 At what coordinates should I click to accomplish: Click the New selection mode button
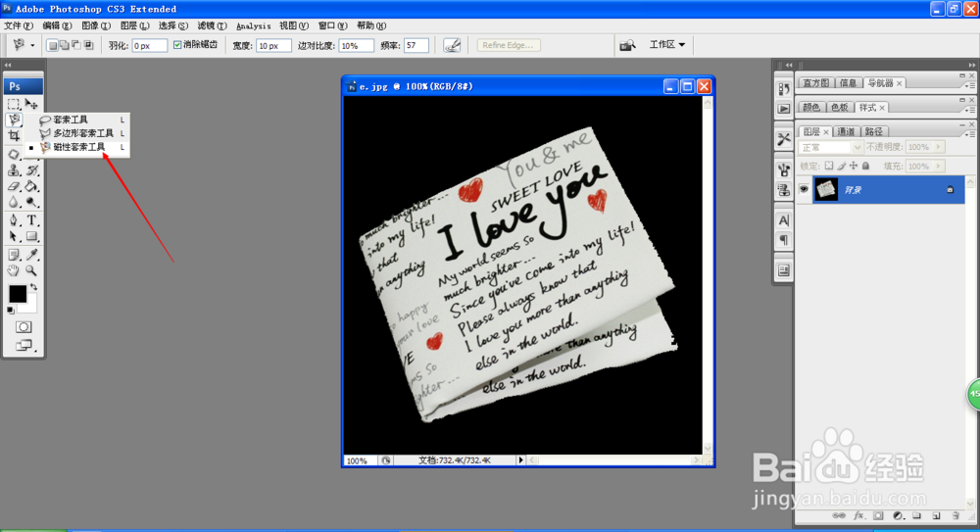53,45
